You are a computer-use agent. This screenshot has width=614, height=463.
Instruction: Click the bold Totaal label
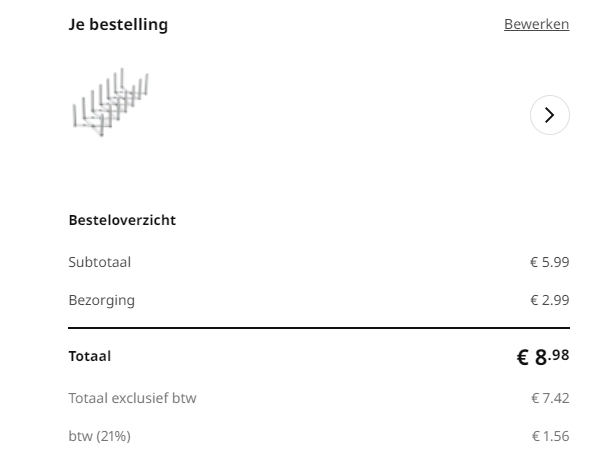90,356
